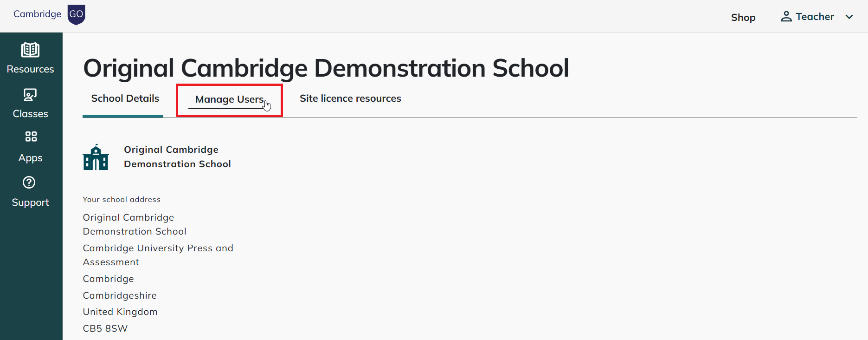This screenshot has height=340, width=868.
Task: Click the Teacher profile person icon
Action: (786, 17)
